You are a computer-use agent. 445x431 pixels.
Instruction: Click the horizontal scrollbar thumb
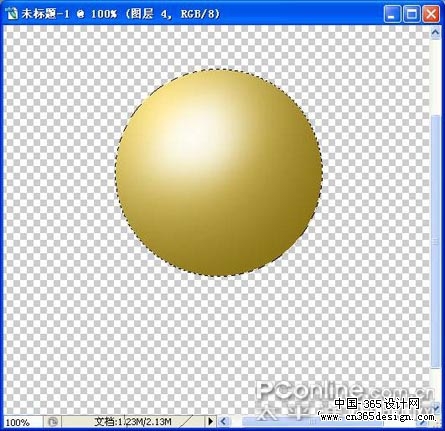coord(313,422)
